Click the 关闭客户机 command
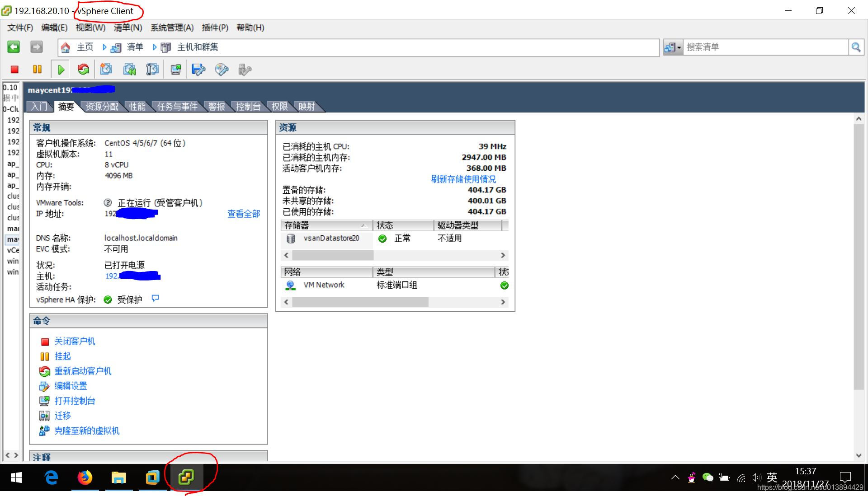868x496 pixels. pyautogui.click(x=75, y=341)
